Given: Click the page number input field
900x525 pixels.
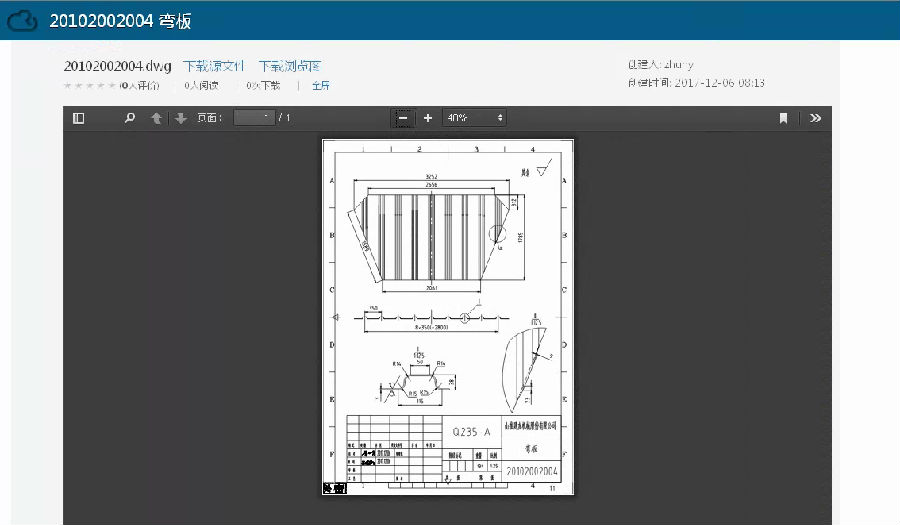Looking at the screenshot, I should coord(254,118).
